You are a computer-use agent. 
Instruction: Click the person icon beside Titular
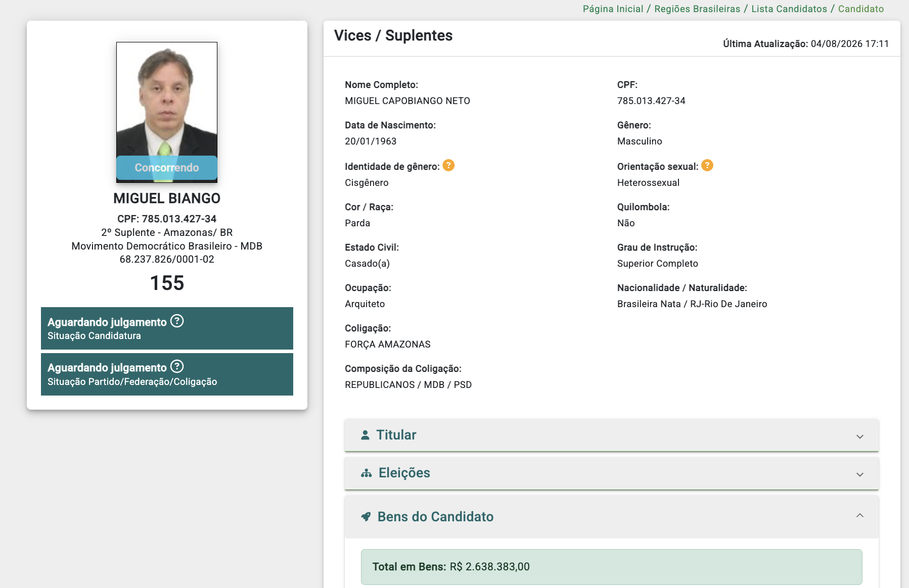tap(365, 435)
